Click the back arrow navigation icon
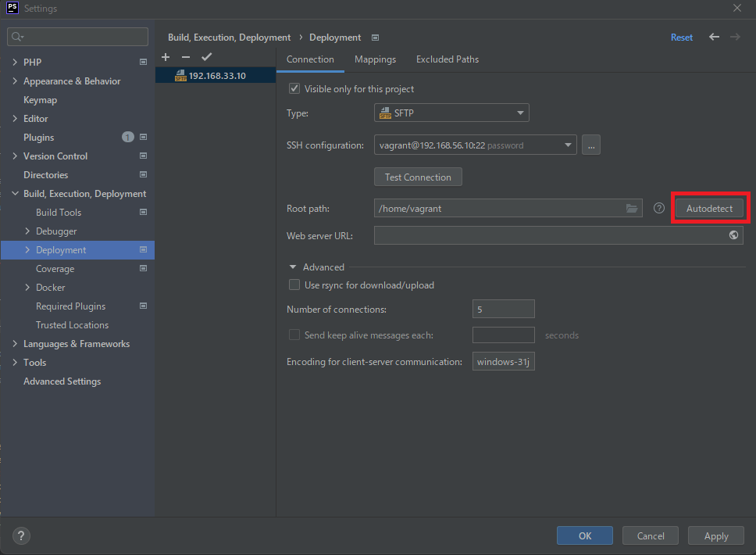Screen dimensions: 756x555 point(714,37)
